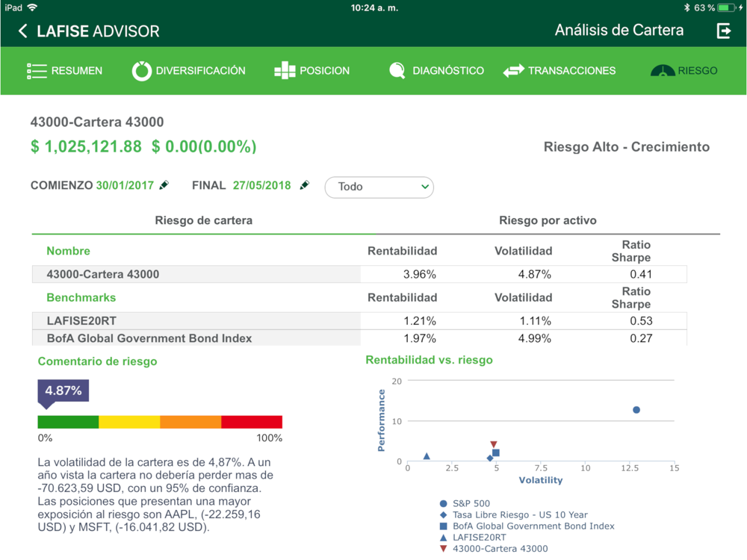The width and height of the screenshot is (747, 560).
Task: Select the LAFISE20RT triangle chart point
Action: tap(427, 456)
